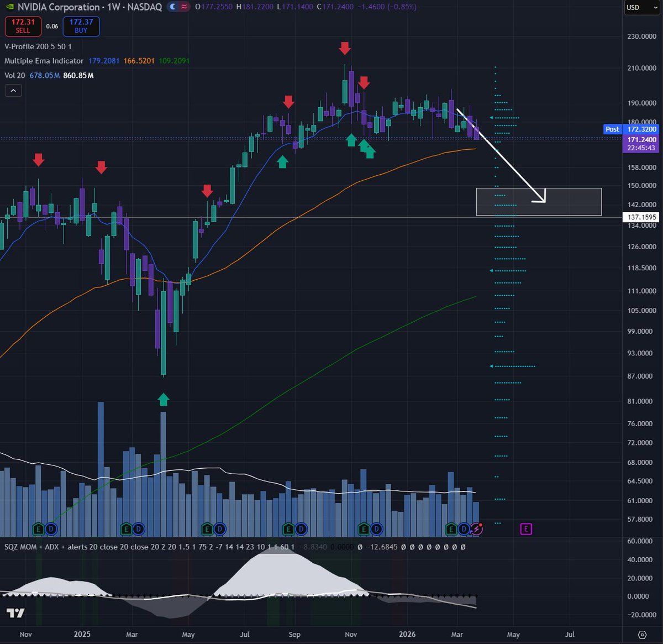This screenshot has height=644, width=663.
Task: Click the NVIDIA Corporation symbol title
Action: [x=59, y=7]
